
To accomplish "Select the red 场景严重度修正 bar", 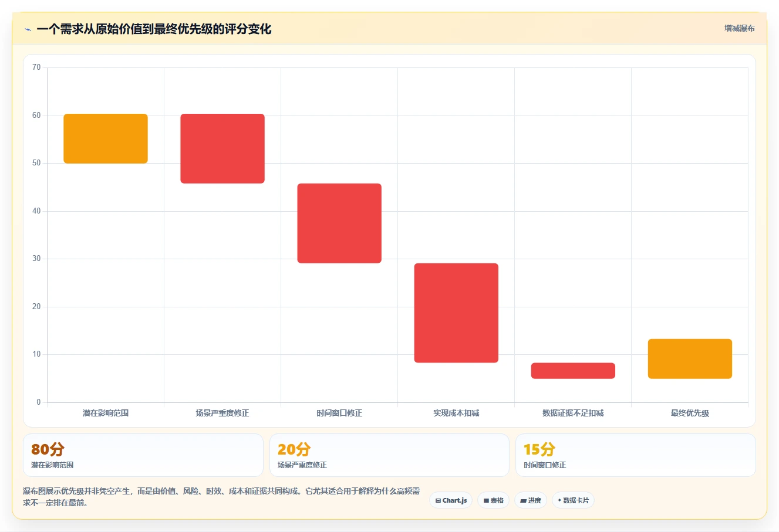I will pos(222,148).
